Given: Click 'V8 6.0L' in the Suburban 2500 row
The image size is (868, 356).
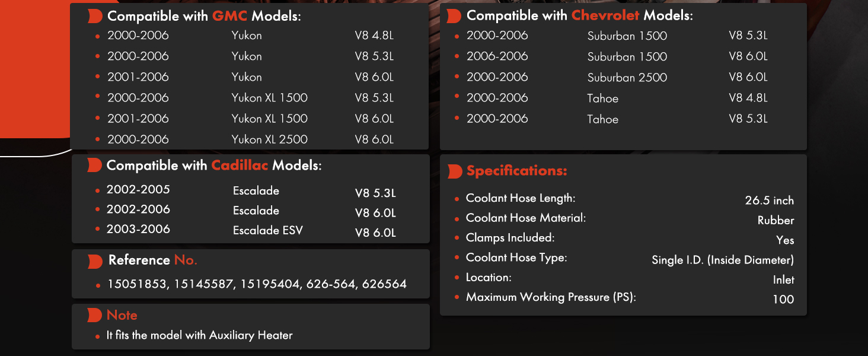Looking at the screenshot, I should 748,77.
